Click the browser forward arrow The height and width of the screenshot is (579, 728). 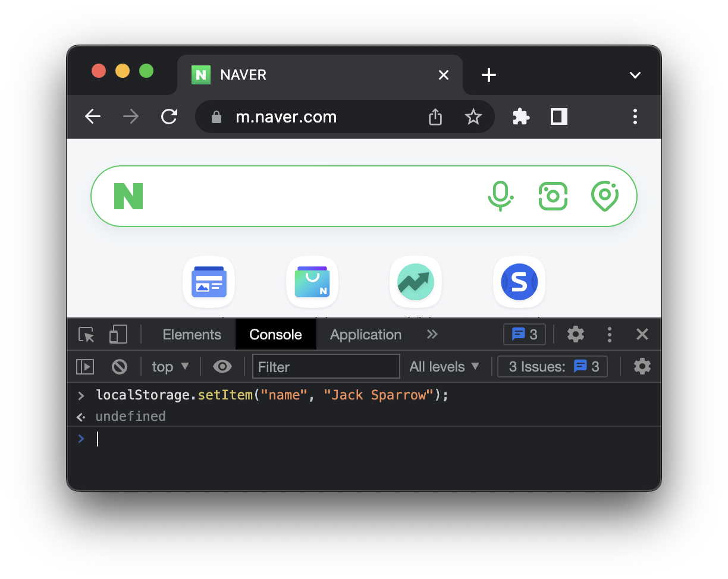(x=131, y=117)
